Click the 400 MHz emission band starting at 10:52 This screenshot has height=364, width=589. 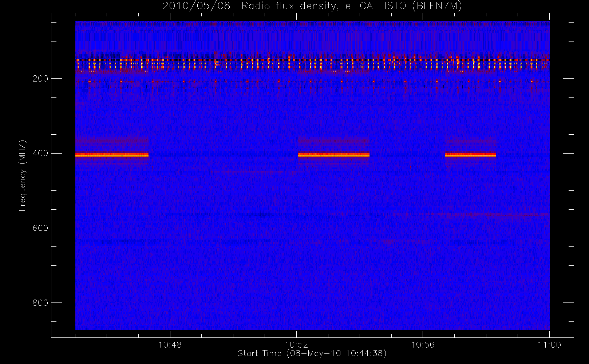click(x=334, y=155)
